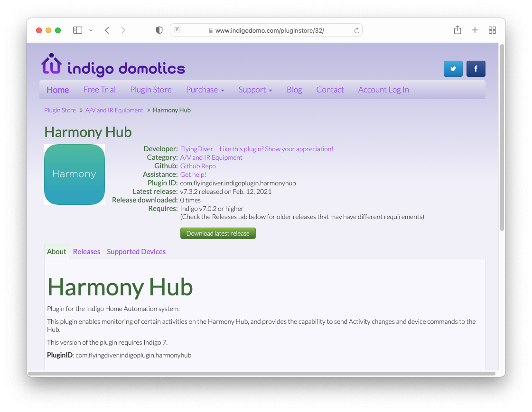Click the horizontal page scrollbar
This screenshot has height=412, width=532.
pyautogui.click(x=261, y=374)
